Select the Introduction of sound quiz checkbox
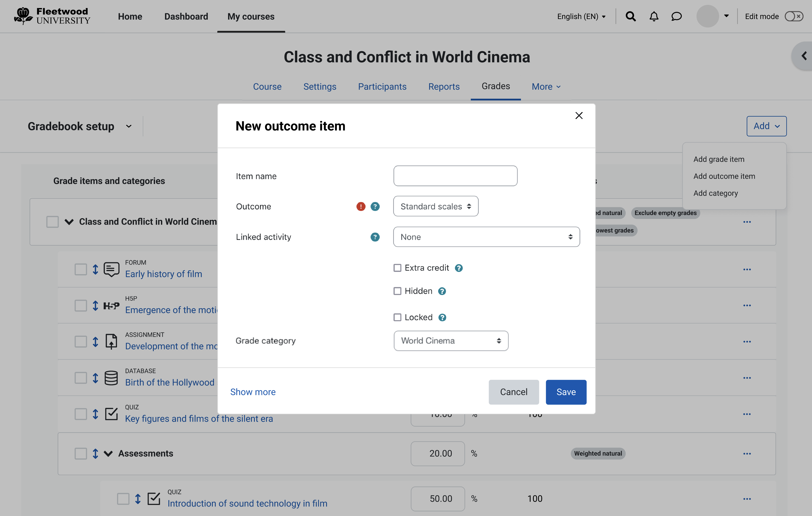 [123, 499]
